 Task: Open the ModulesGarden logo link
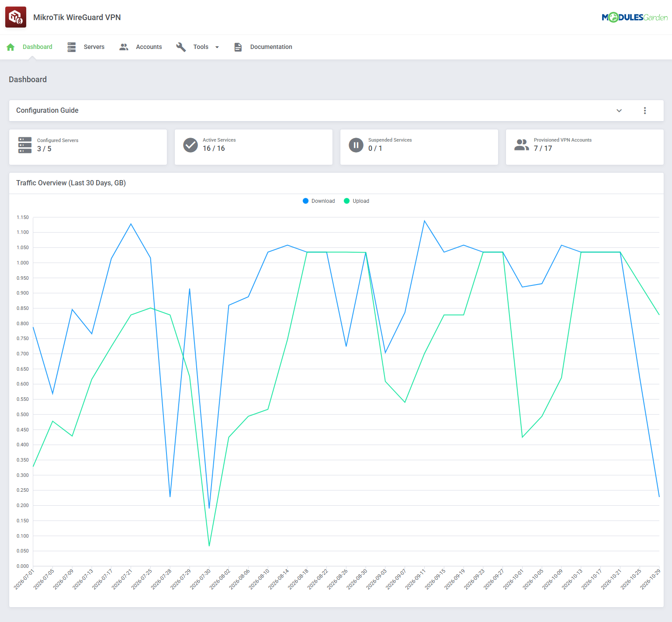(634, 17)
